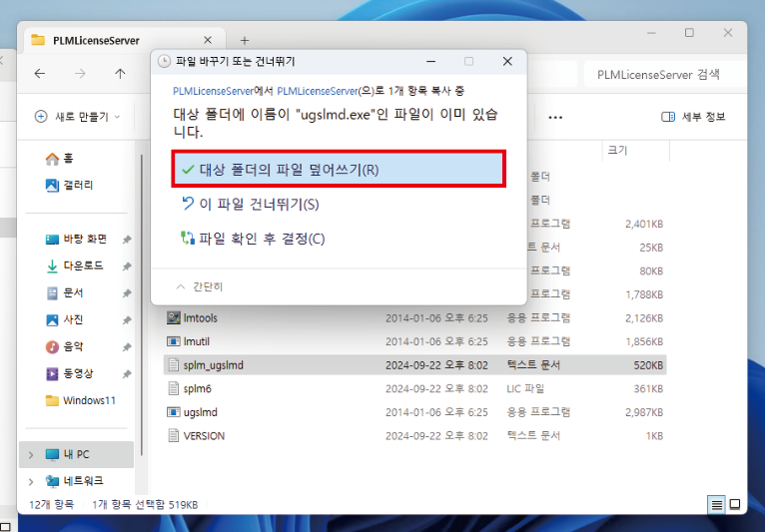Open 동영상 quick access folder
Viewport: 765px width, 532px height.
point(69,373)
